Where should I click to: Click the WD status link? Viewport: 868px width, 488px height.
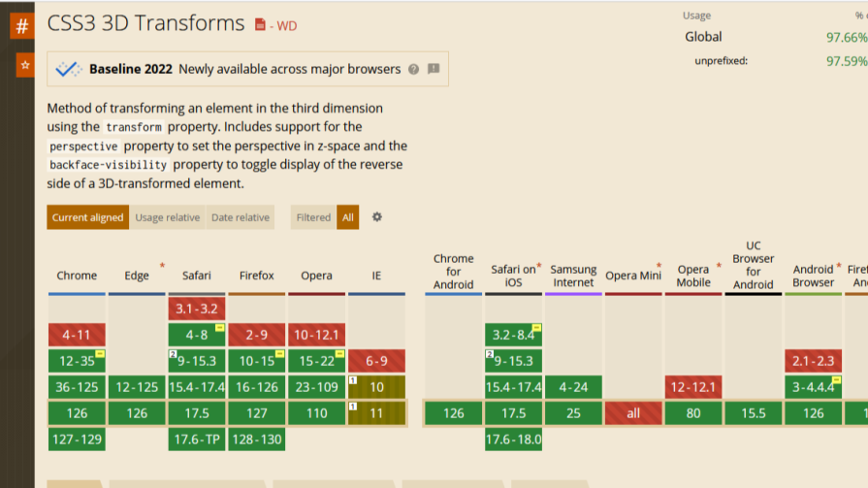pos(287,25)
